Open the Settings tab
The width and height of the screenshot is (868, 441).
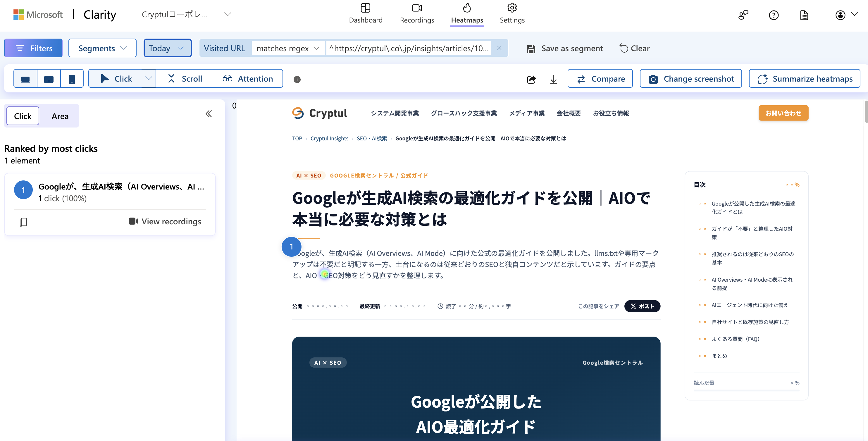512,13
